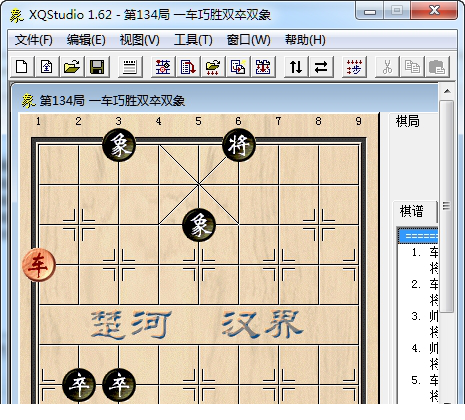
Task: Select the red 车 piece on the left edge
Action: (39, 265)
